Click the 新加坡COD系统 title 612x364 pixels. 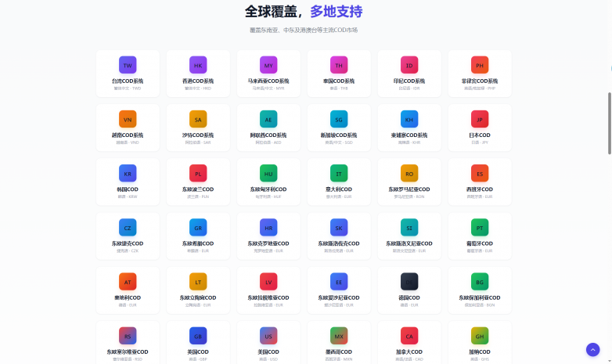(339, 135)
